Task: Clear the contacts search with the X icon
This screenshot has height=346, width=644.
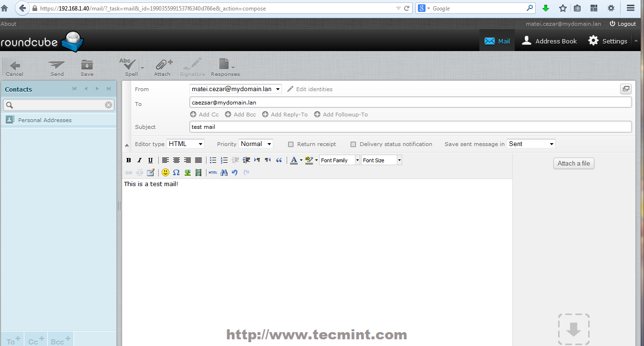Action: (x=108, y=105)
